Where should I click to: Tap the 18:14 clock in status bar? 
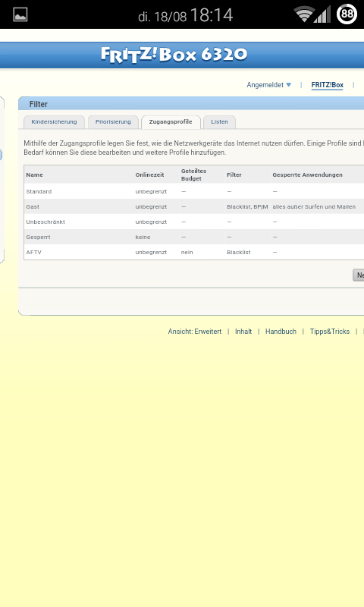(x=212, y=15)
